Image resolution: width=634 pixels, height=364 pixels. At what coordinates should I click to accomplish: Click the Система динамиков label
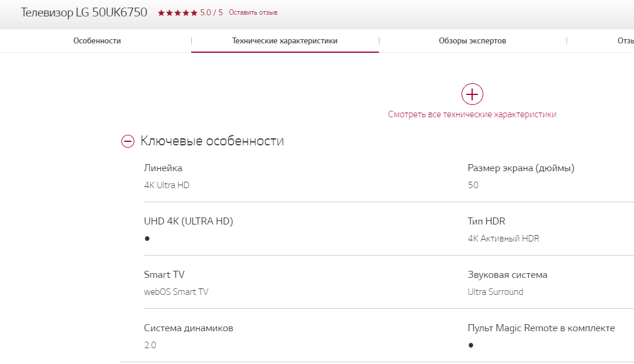[188, 328]
